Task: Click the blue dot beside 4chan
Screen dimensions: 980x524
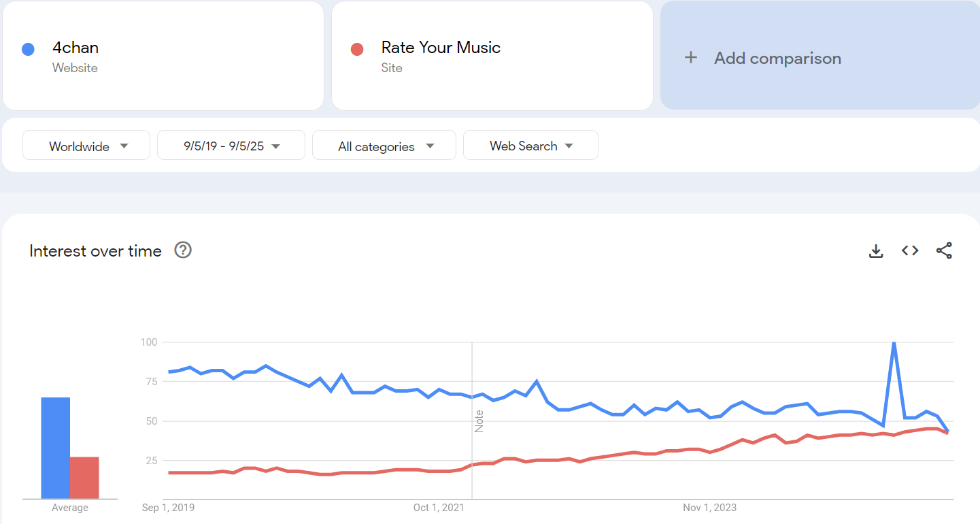Action: coord(28,49)
